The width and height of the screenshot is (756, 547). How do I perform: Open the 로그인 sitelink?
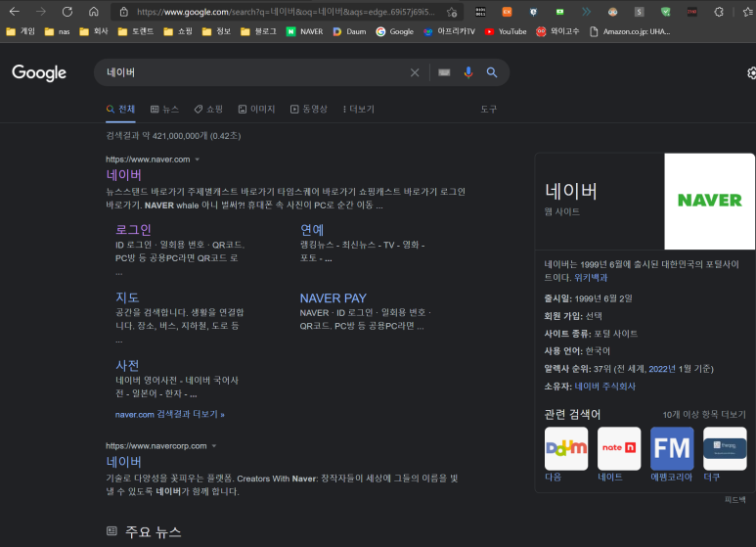[x=133, y=230]
